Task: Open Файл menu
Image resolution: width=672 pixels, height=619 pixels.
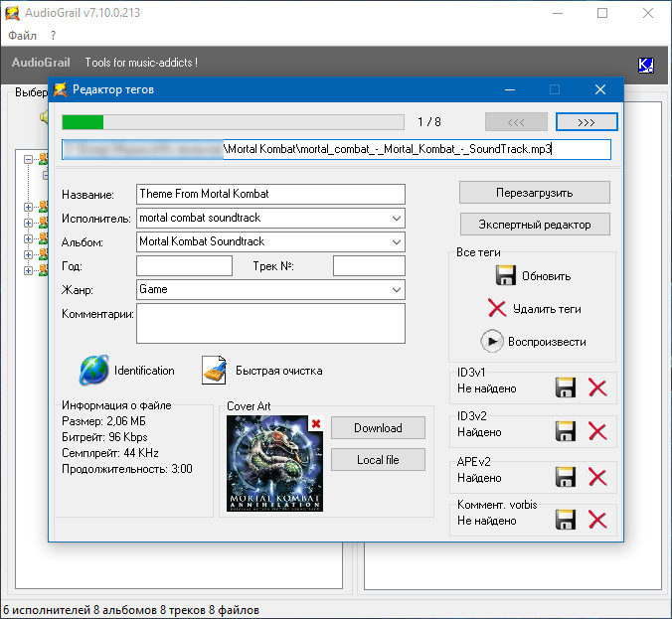Action: coord(22,36)
